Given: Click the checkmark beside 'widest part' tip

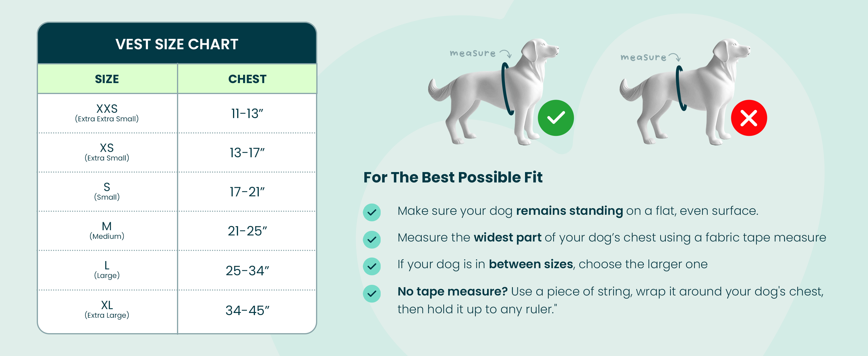Looking at the screenshot, I should tap(372, 239).
